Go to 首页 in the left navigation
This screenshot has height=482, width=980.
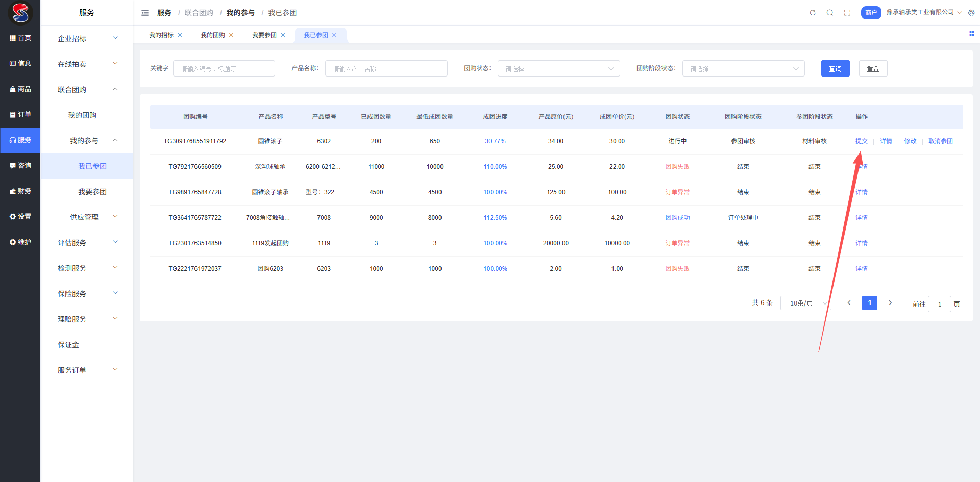(20, 38)
